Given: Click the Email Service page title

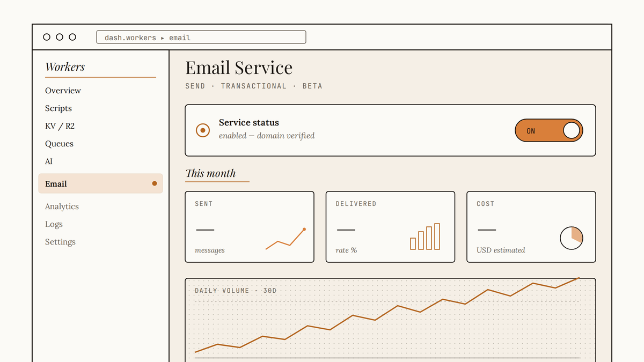Looking at the screenshot, I should (239, 68).
